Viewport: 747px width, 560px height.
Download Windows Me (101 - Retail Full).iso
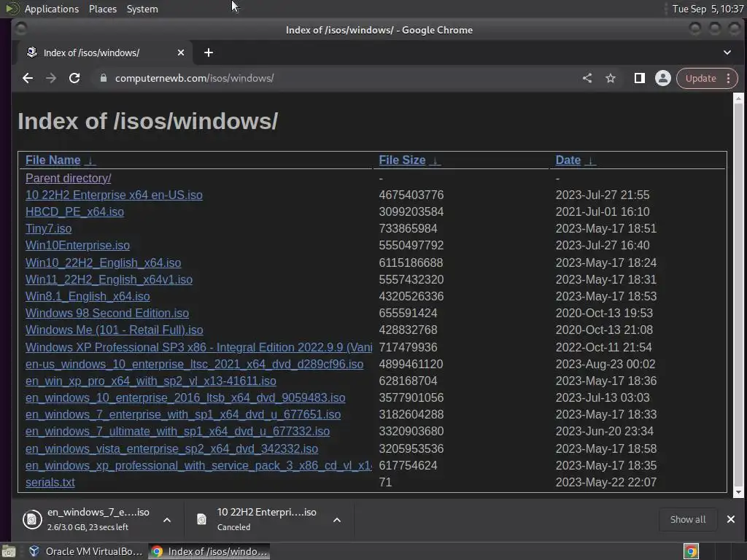[x=114, y=330]
